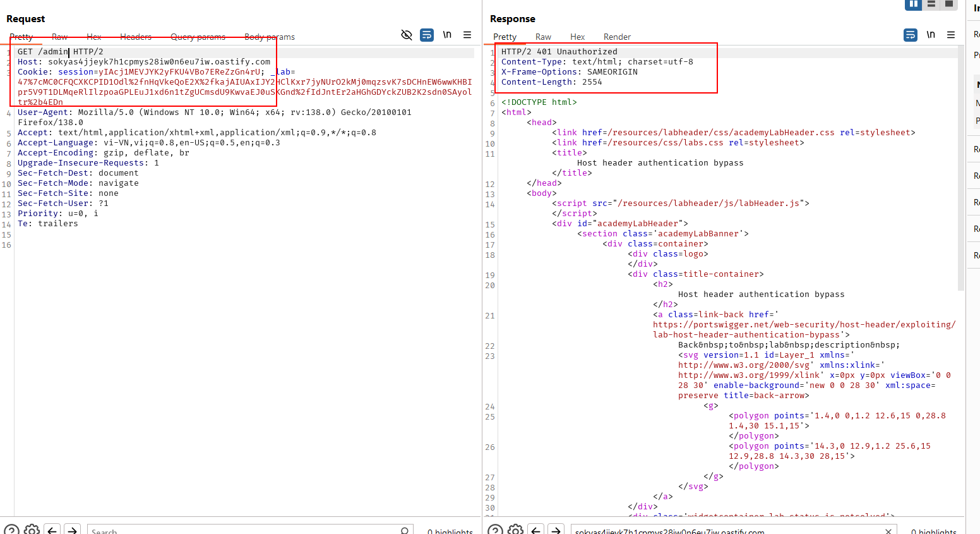Toggle word wrap in the Request editor
This screenshot has height=534, width=980.
(x=427, y=35)
